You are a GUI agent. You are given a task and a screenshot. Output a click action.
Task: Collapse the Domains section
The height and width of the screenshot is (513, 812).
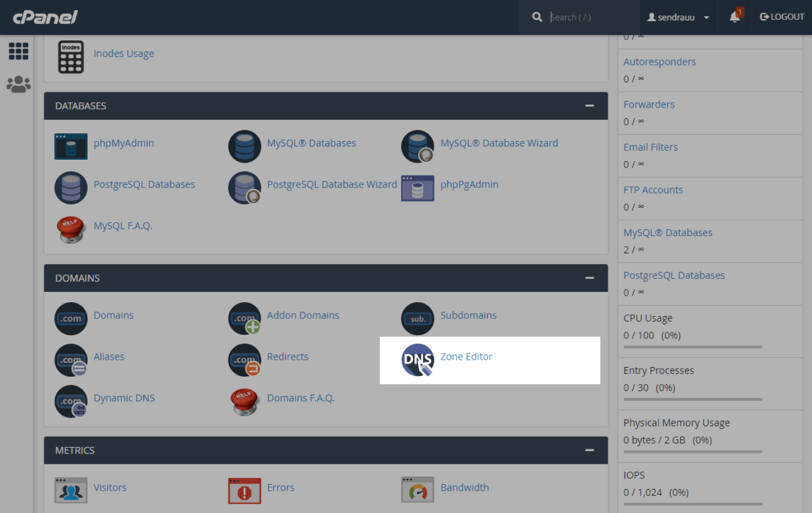tap(589, 278)
